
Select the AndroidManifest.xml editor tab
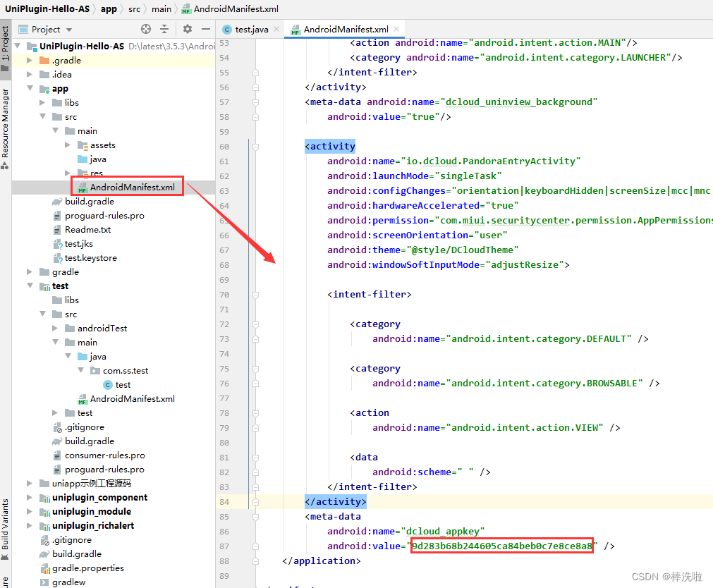pyautogui.click(x=345, y=30)
